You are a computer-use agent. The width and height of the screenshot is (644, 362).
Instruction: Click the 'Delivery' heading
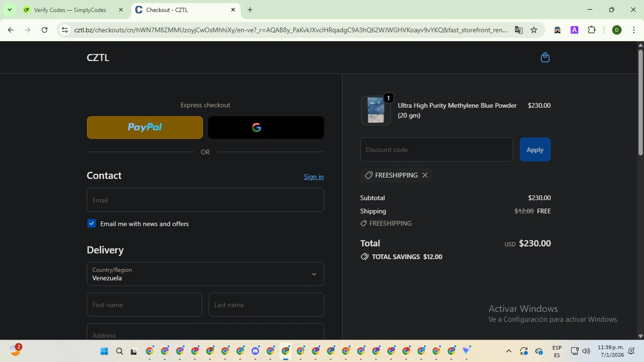[105, 250]
